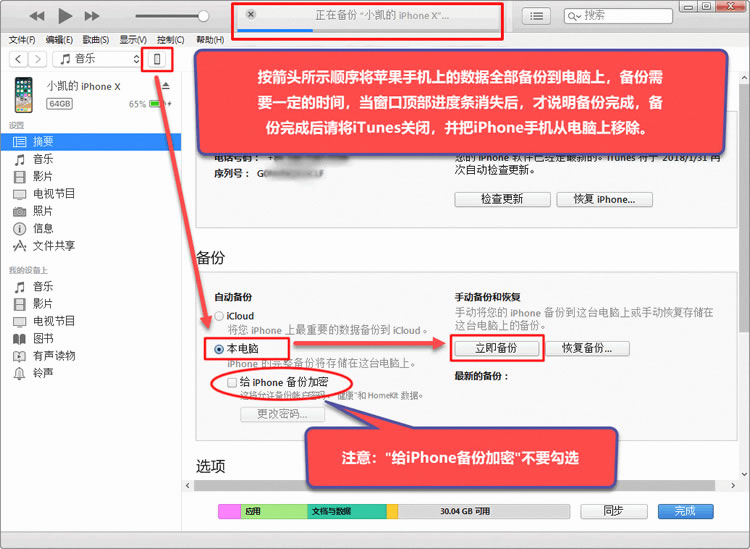Click the 立即备份 button
Screen dimensions: 750x549
496,348
